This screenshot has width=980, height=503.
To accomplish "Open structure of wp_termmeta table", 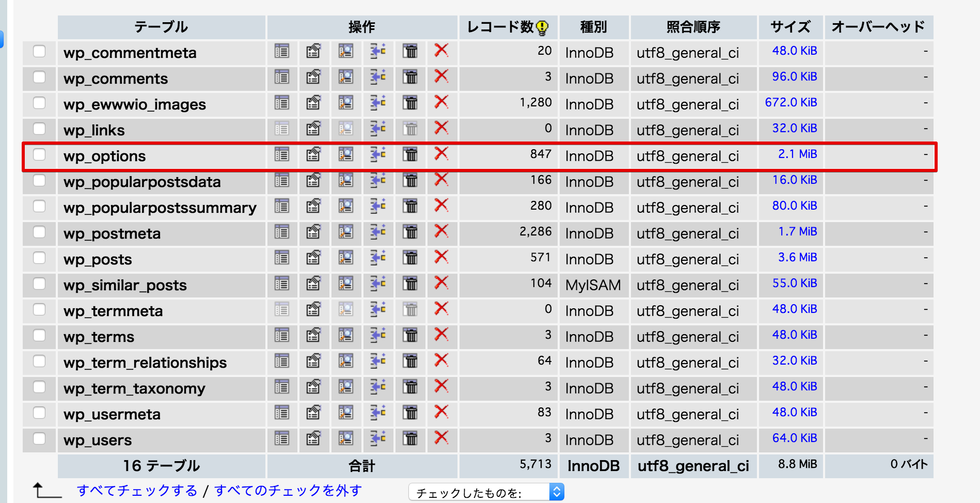I will pos(314,309).
